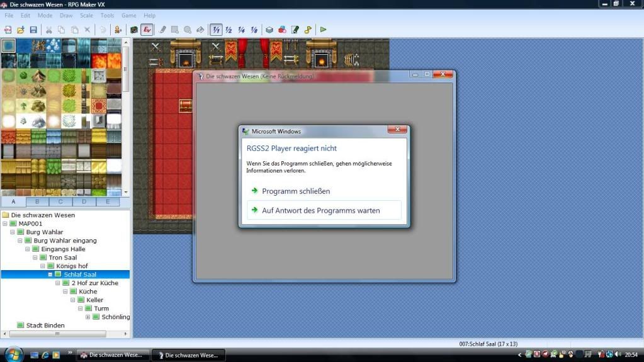The height and width of the screenshot is (362, 644).
Task: Select the Keller map in tree
Action: [95, 300]
